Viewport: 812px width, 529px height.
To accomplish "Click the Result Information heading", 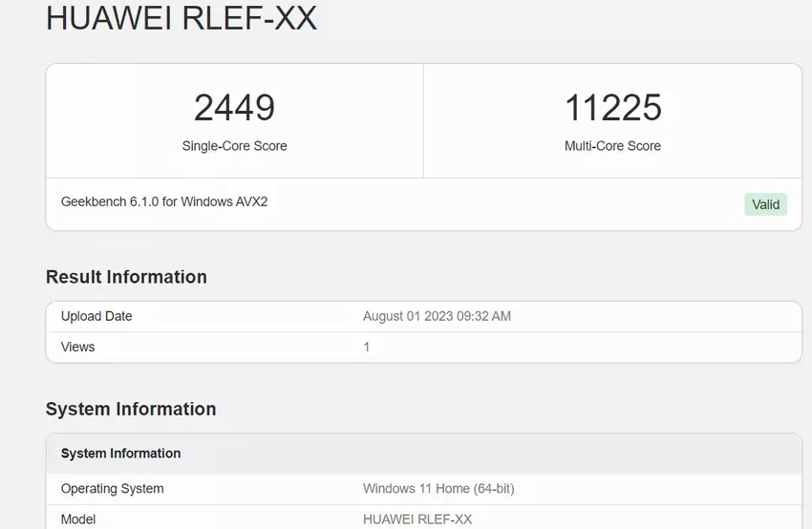I will pyautogui.click(x=126, y=277).
